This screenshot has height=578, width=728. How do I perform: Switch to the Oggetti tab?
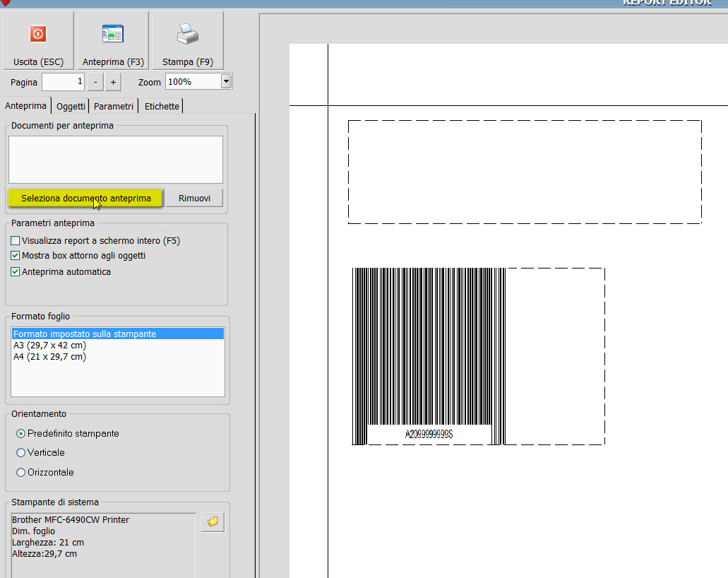point(71,107)
